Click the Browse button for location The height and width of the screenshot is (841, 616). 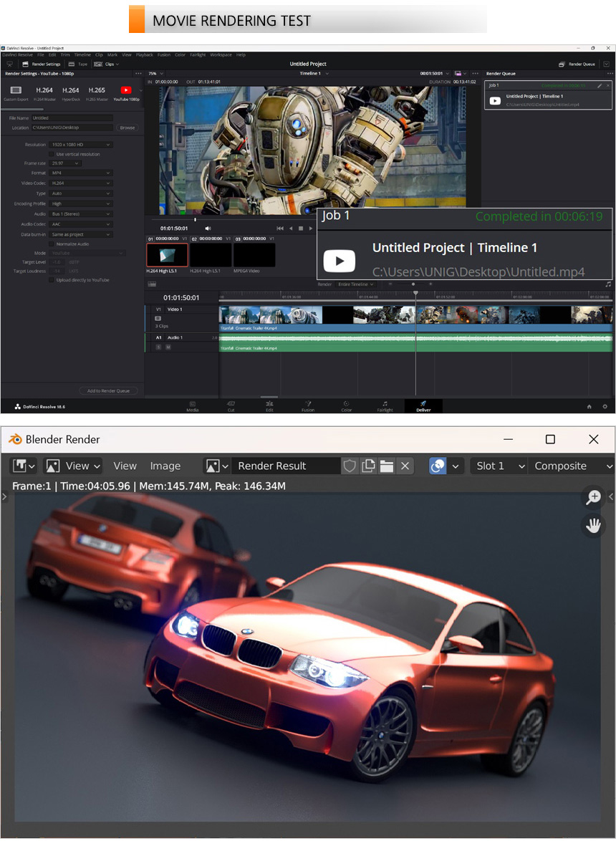[127, 128]
